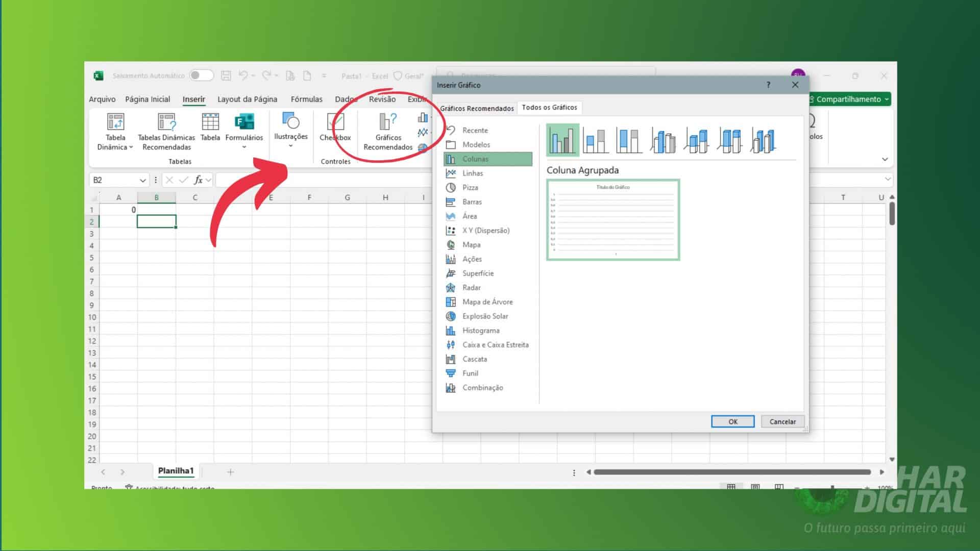
Task: Select the Radar chart category
Action: (x=471, y=287)
